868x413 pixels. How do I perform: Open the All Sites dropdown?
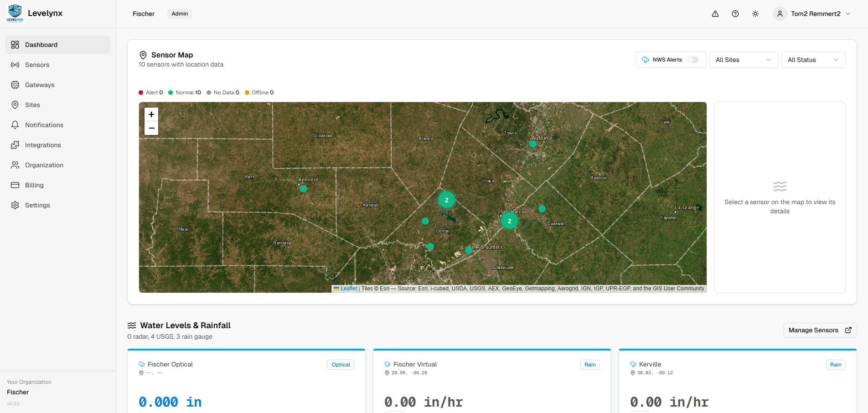(x=744, y=60)
